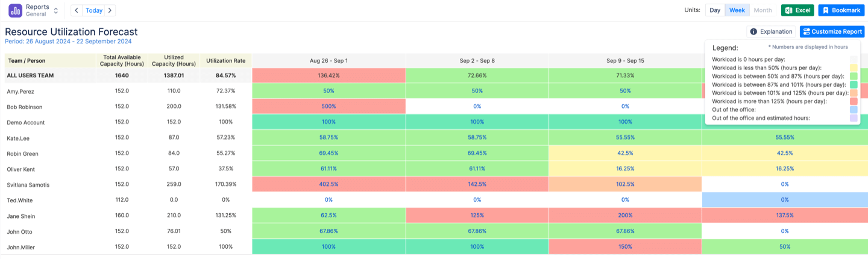Open Customize Report settings

(x=832, y=31)
